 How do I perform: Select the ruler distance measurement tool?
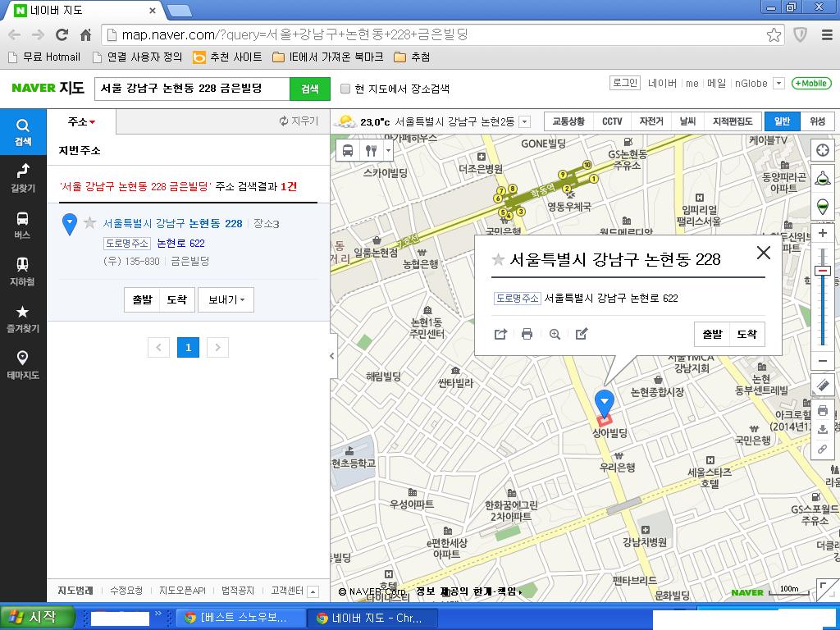coord(823,385)
